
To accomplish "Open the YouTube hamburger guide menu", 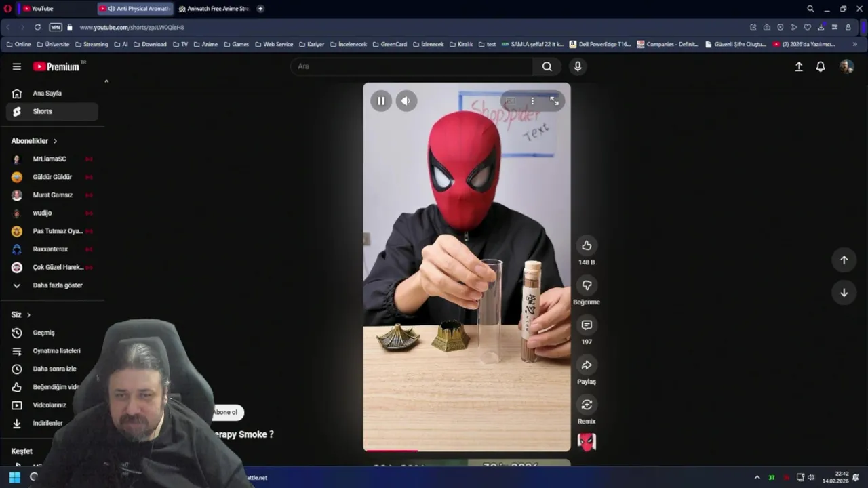I will [x=17, y=66].
